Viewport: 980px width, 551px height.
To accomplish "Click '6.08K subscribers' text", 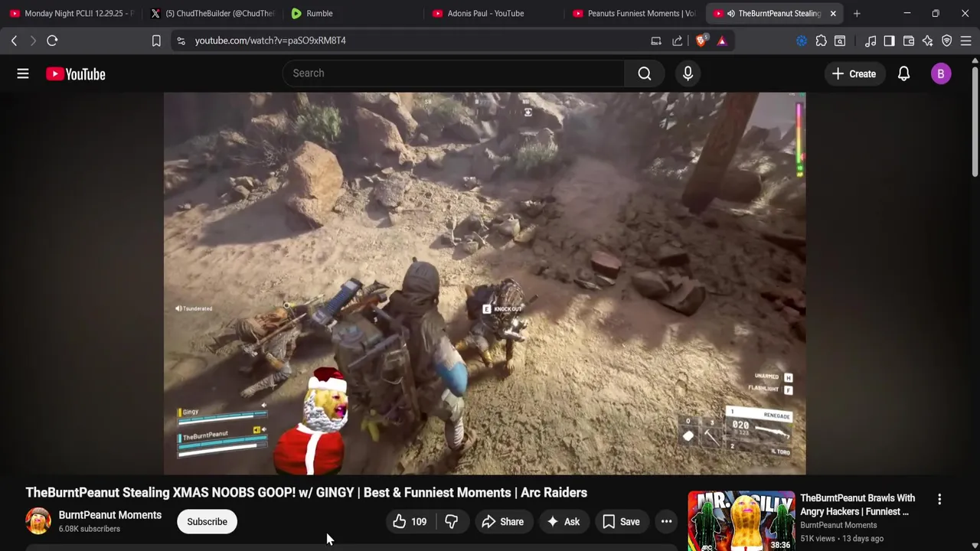I will 90,529.
